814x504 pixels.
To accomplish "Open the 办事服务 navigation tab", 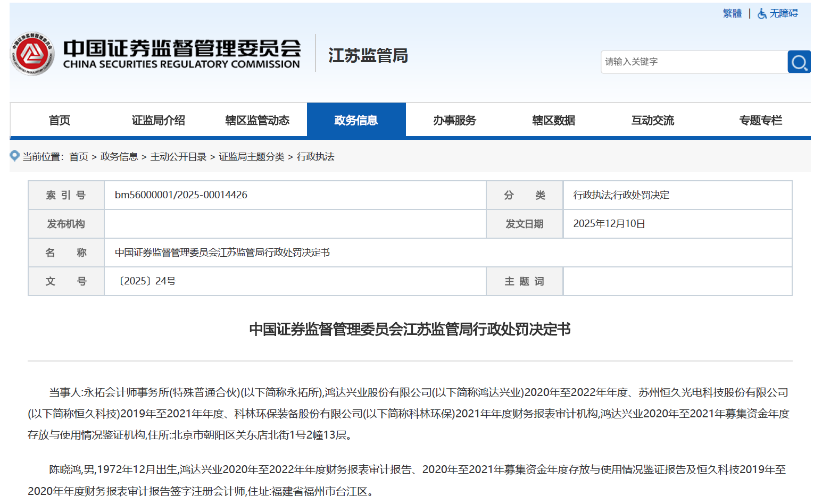I will point(455,120).
